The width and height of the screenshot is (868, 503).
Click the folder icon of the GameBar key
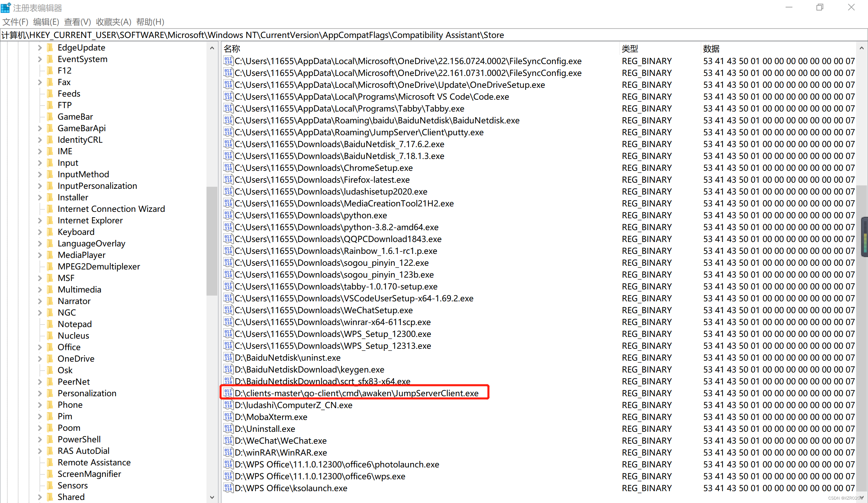(x=50, y=117)
